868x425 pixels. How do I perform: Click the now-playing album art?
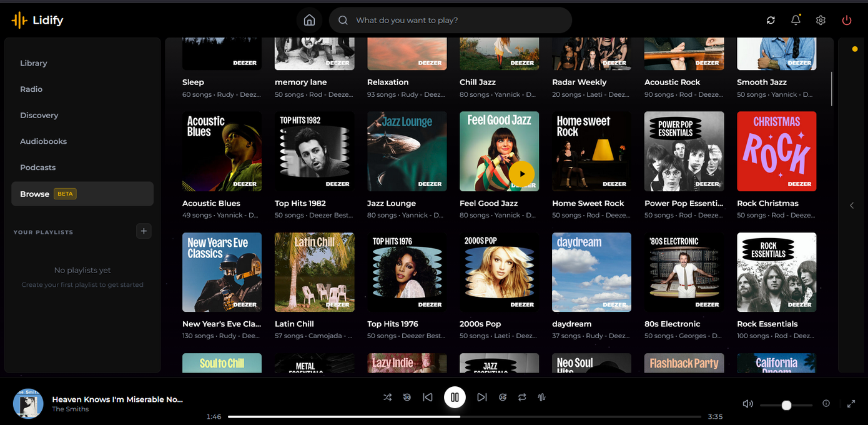28,403
